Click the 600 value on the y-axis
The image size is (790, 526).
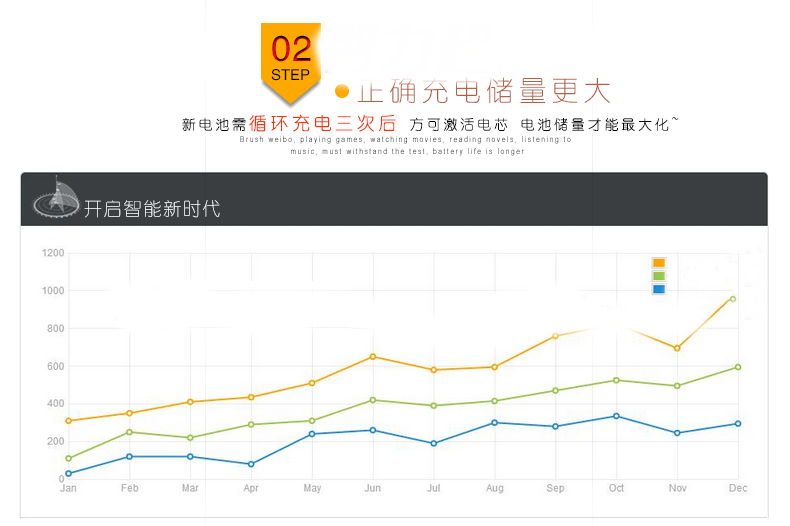pyautogui.click(x=56, y=366)
